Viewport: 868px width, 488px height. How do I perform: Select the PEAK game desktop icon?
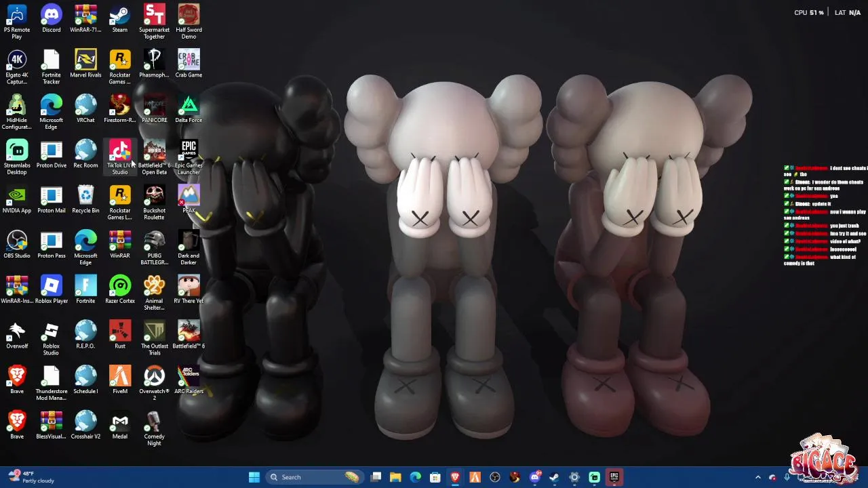(189, 199)
